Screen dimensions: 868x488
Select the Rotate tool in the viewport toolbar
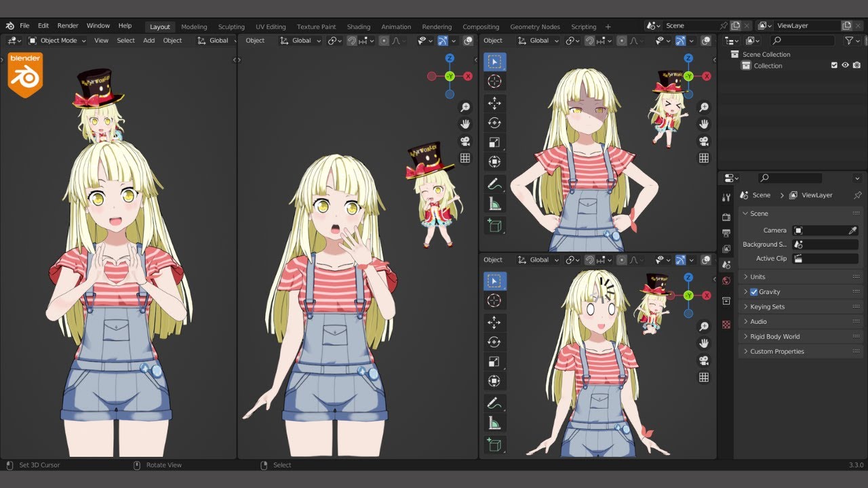point(494,123)
